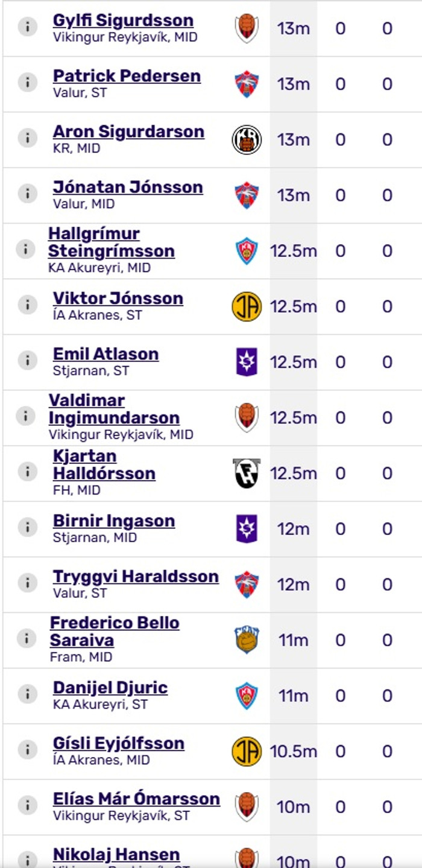Click info icon beside Danijel Djuric
The height and width of the screenshot is (868, 422).
click(27, 694)
